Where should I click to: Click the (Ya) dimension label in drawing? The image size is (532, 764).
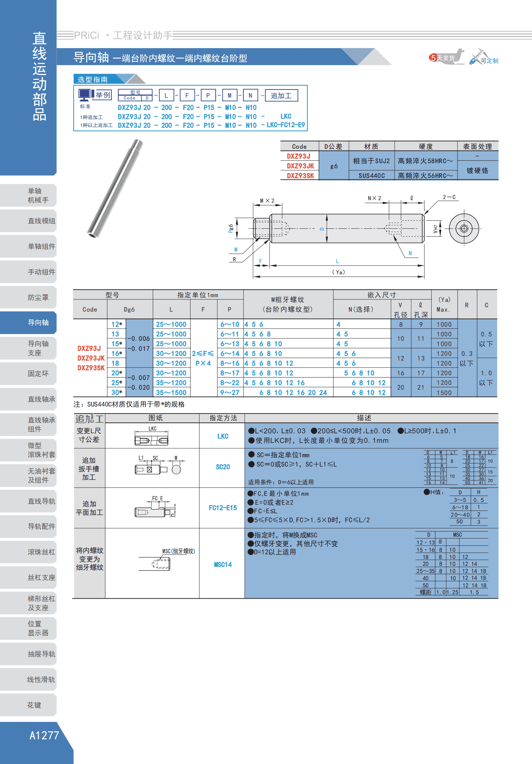click(x=338, y=272)
